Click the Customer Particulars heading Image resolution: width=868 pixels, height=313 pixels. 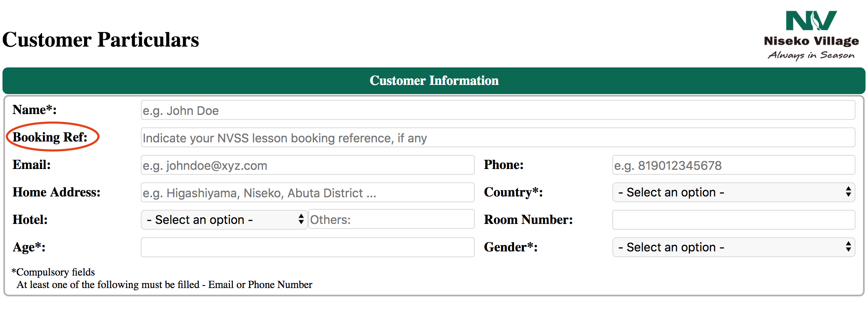coord(101,40)
